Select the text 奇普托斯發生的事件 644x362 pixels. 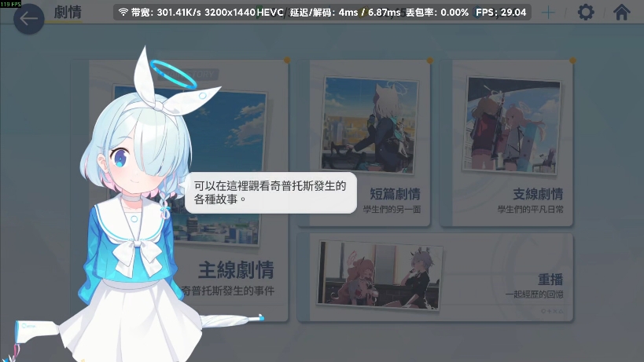pyautogui.click(x=227, y=291)
